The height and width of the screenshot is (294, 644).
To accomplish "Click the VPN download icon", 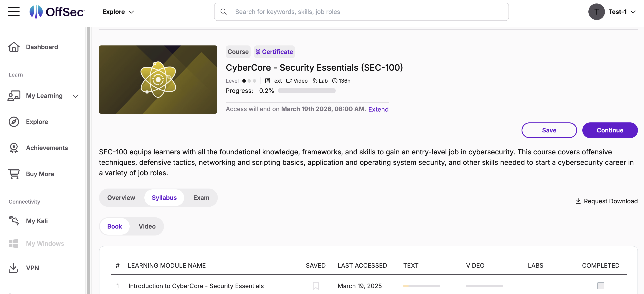I will click(x=13, y=268).
